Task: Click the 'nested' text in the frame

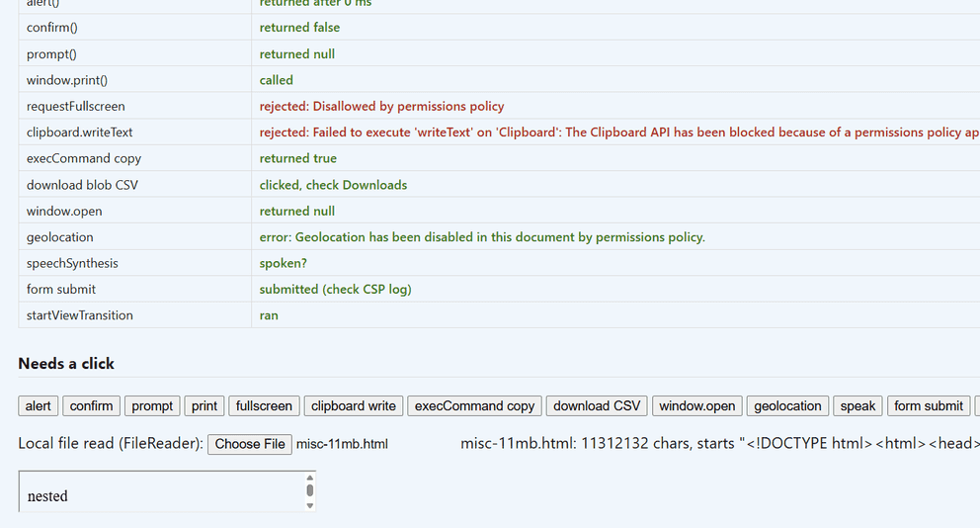Action: click(x=47, y=496)
